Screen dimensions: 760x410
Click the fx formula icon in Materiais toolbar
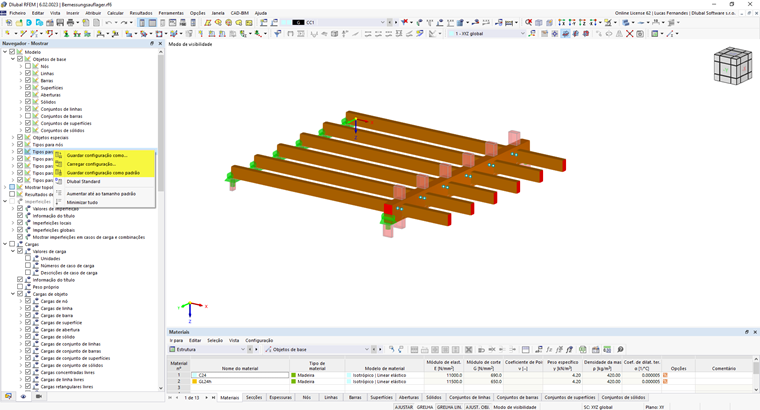coord(549,349)
